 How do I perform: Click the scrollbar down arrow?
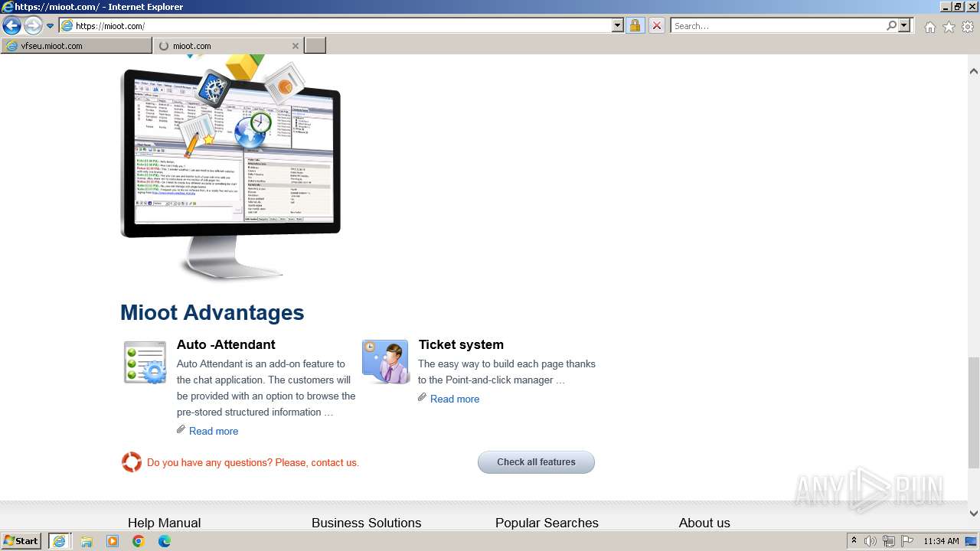pos(974,514)
